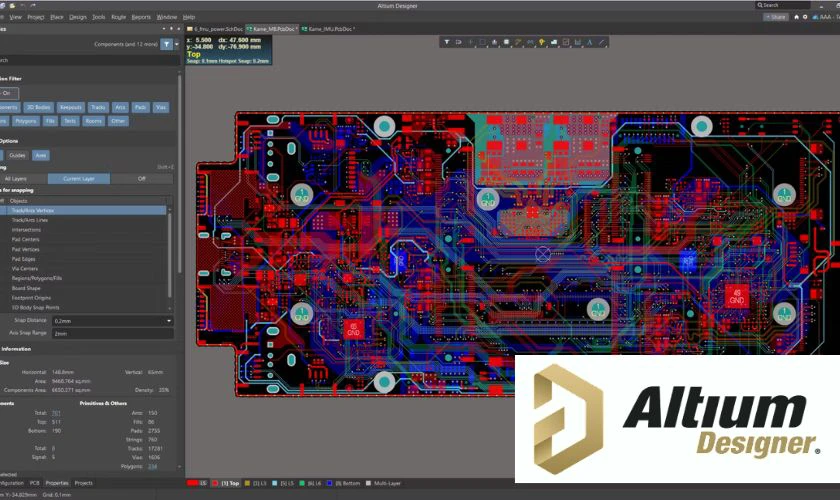Select the place line icon in the active bar
Screen dimensions: 840x500
coord(602,42)
